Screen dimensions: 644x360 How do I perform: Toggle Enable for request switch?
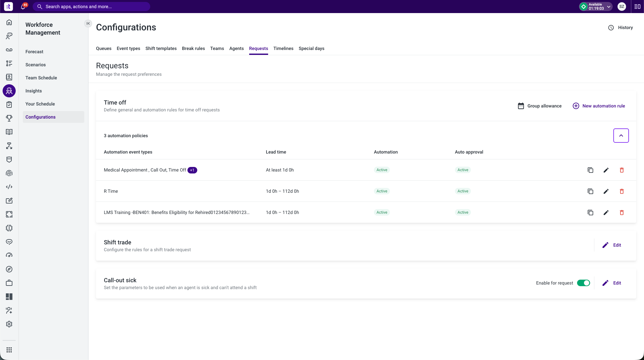coord(583,283)
